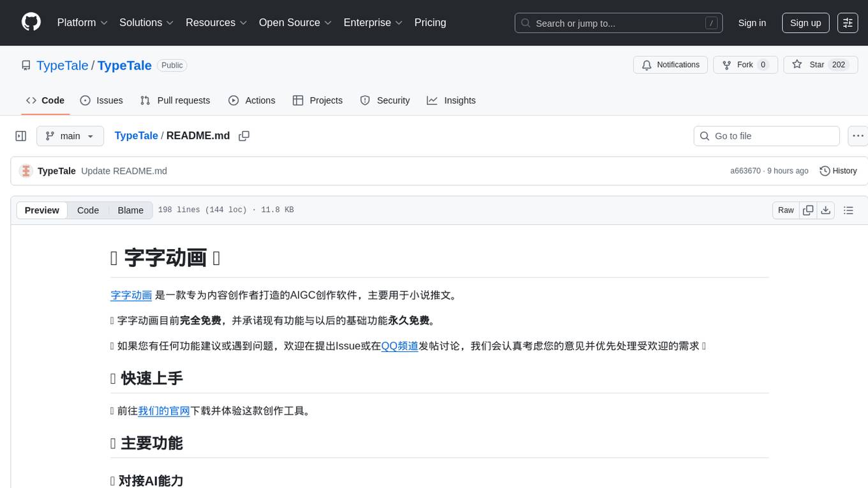Screen dimensions: 868x488
Task: Expand the Solutions menu
Action: pyautogui.click(x=147, y=22)
